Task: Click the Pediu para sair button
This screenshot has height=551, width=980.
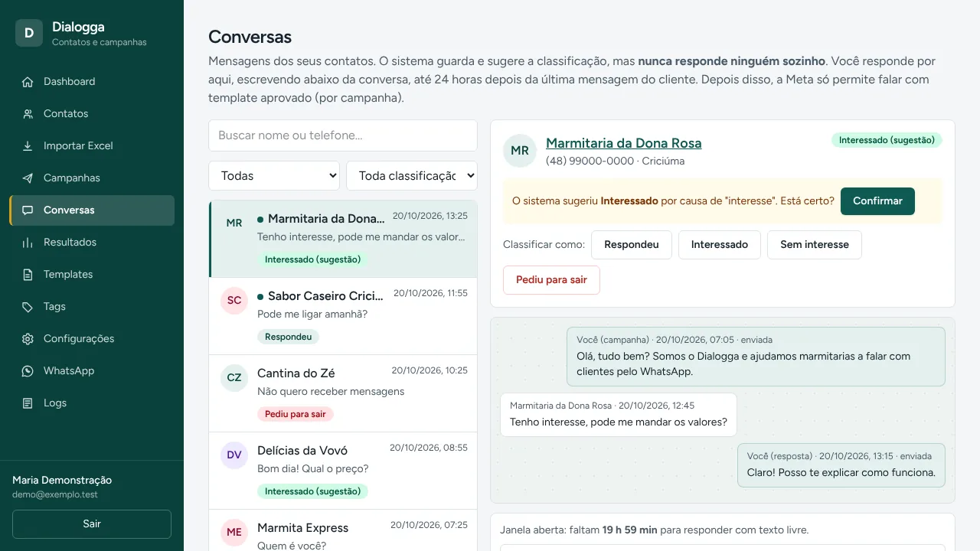Action: [551, 280]
